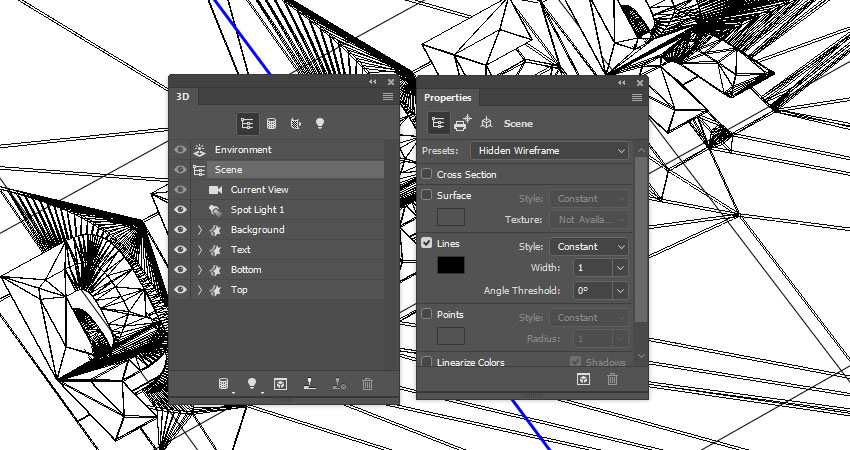Expand the Background mesh

pyautogui.click(x=200, y=230)
